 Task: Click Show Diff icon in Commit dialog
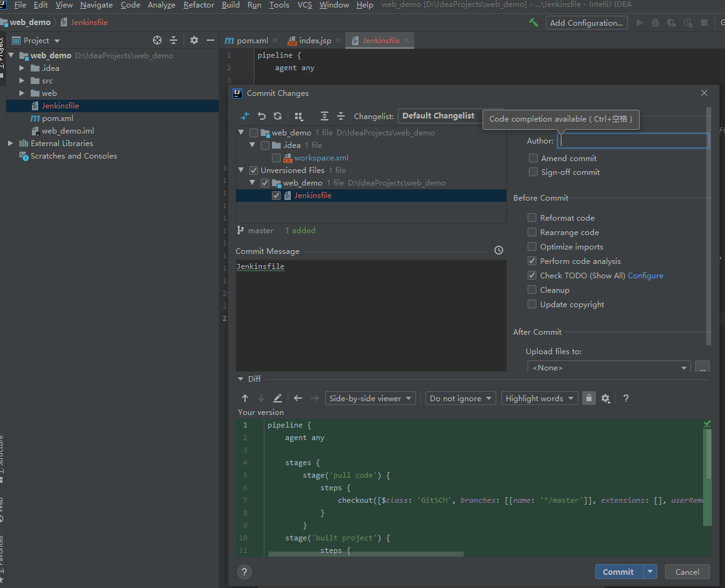click(x=245, y=116)
